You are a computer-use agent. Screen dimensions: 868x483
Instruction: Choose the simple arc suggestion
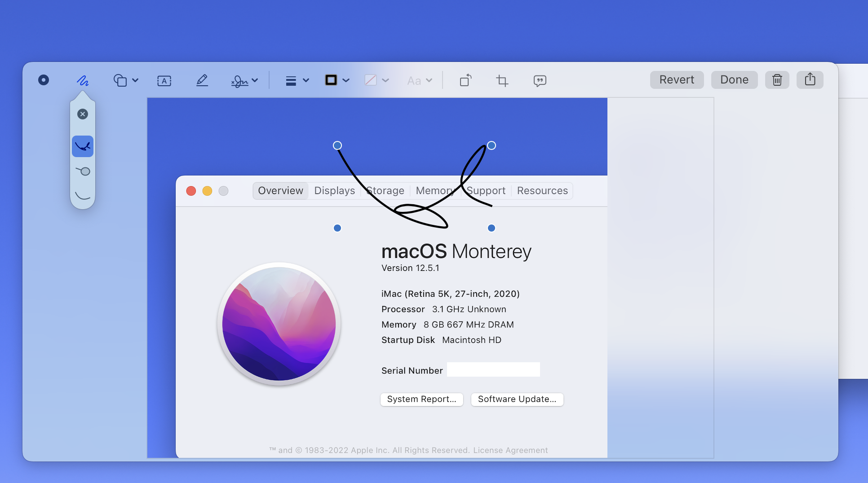pos(83,196)
